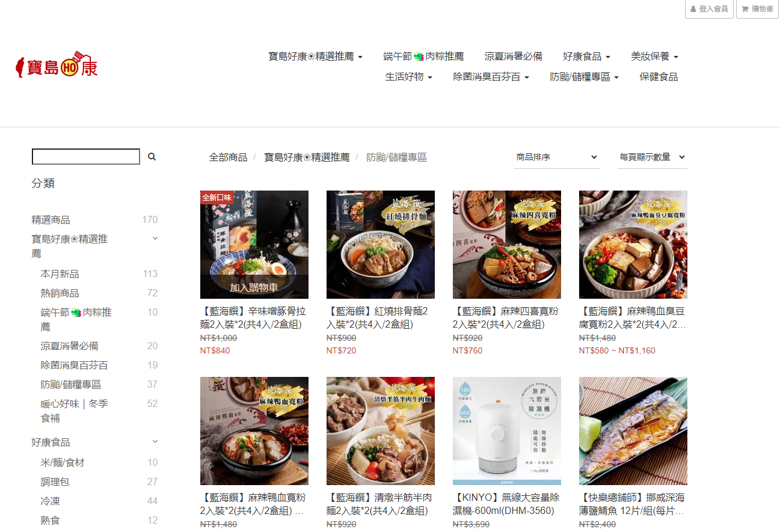This screenshot has height=532, width=780.
Task: Select 米/麵/食材 sidebar category
Action: coord(63,463)
